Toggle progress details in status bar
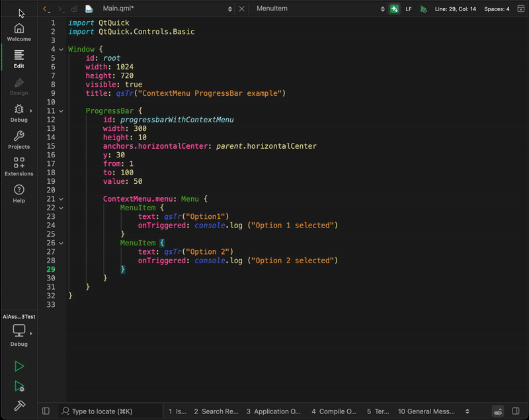Image resolution: width=529 pixels, height=420 pixels. point(497,411)
